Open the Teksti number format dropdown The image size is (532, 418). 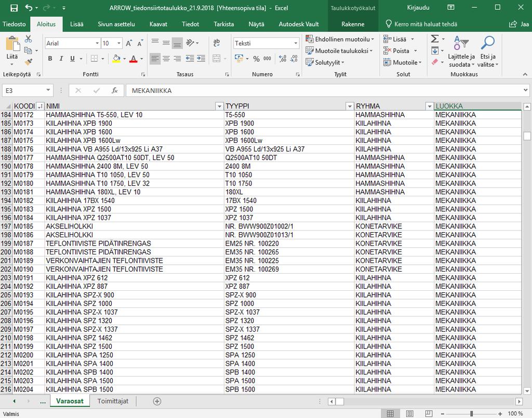pyautogui.click(x=296, y=44)
